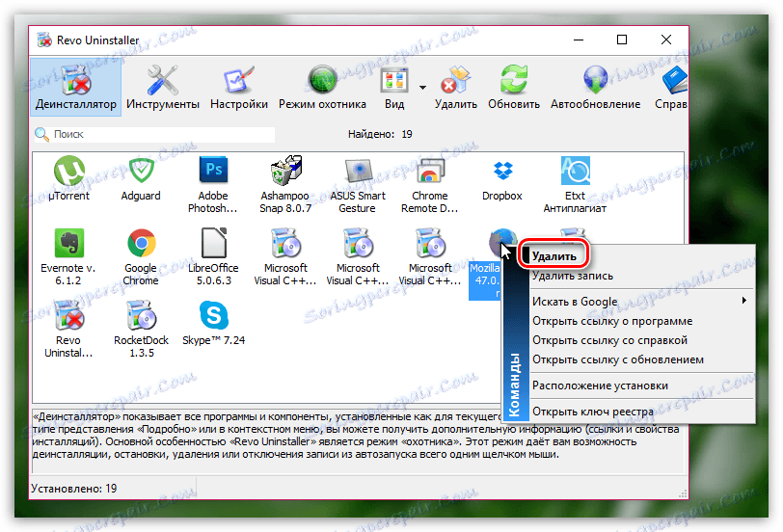This screenshot has height=532, width=783.
Task: Focus the Поиск search field
Action: pyautogui.click(x=155, y=134)
